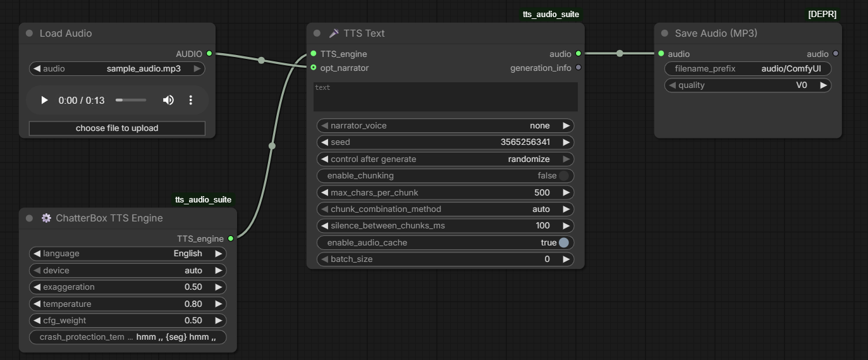The width and height of the screenshot is (868, 360).
Task: Click the cfg_weight value 0.50
Action: [193, 321]
